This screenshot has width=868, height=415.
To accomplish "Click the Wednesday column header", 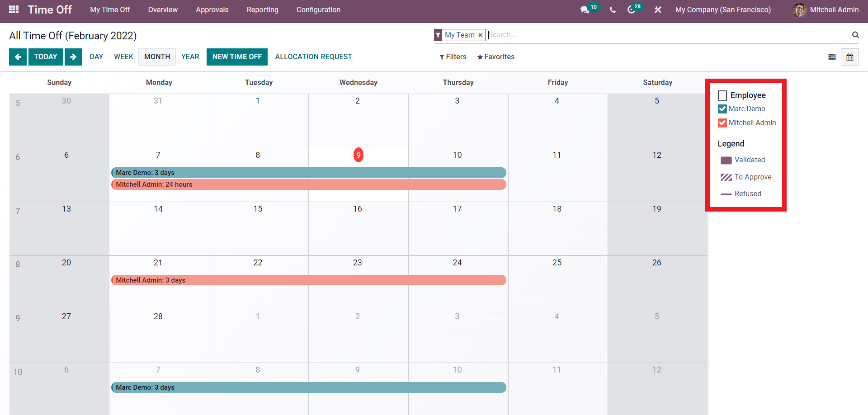I will click(359, 83).
